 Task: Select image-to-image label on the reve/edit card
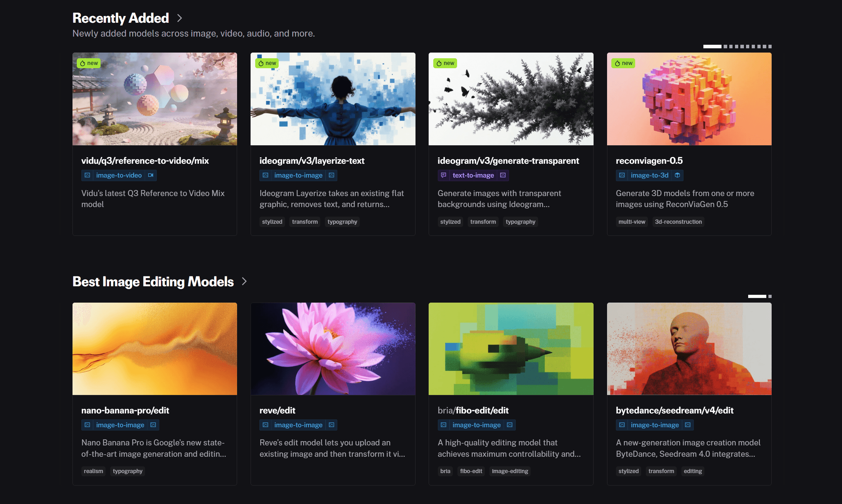point(299,425)
